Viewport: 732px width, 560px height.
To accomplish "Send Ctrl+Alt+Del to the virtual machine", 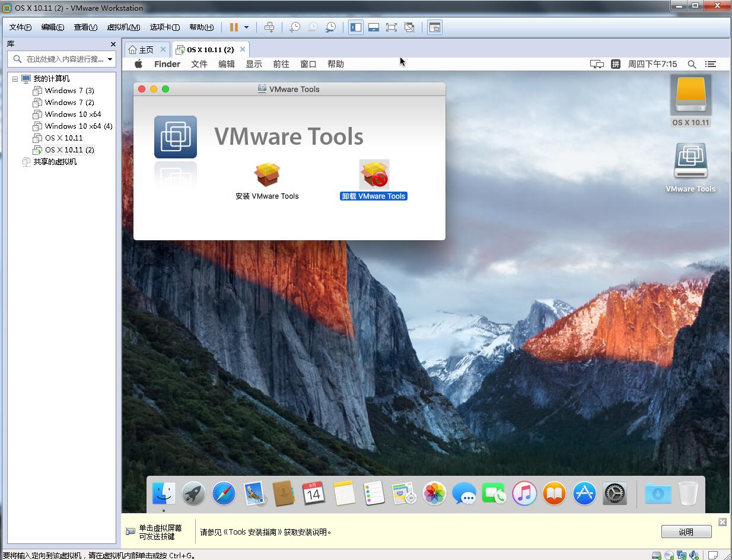I will click(269, 27).
